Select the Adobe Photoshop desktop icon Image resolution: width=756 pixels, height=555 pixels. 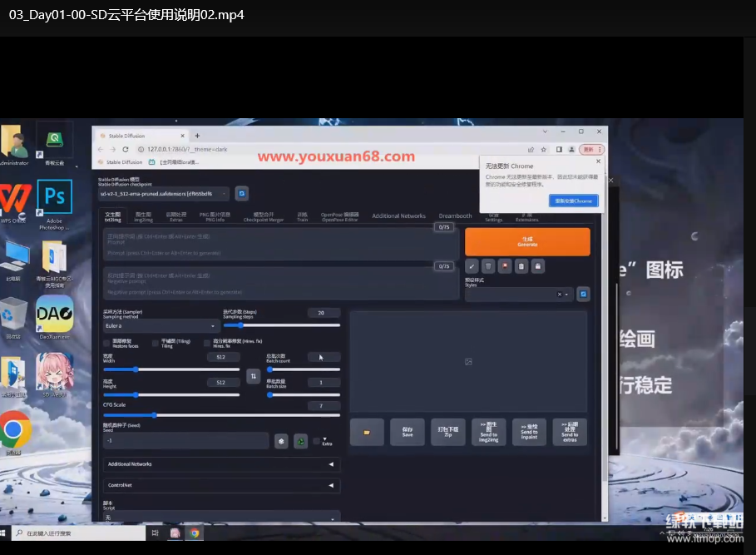click(55, 205)
